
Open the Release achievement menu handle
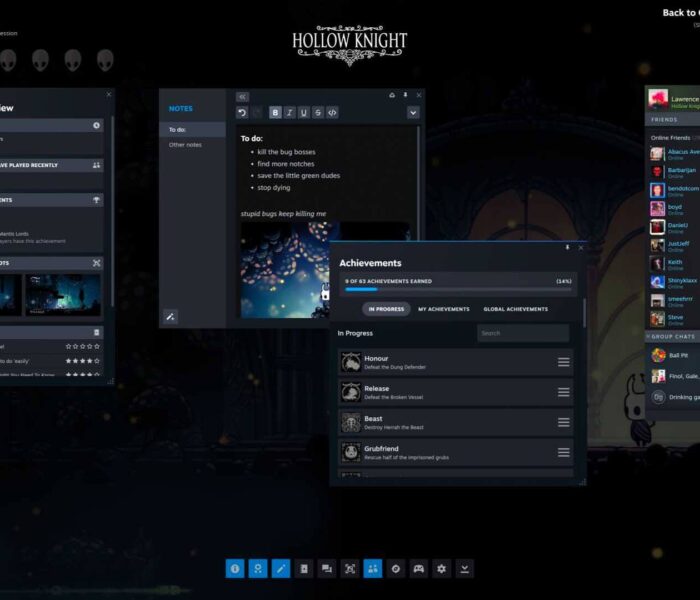coord(563,392)
